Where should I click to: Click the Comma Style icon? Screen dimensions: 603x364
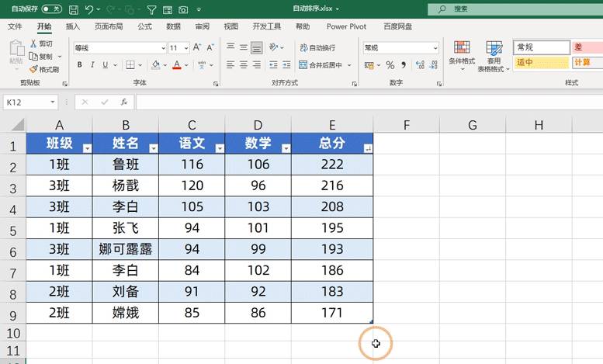coord(404,65)
